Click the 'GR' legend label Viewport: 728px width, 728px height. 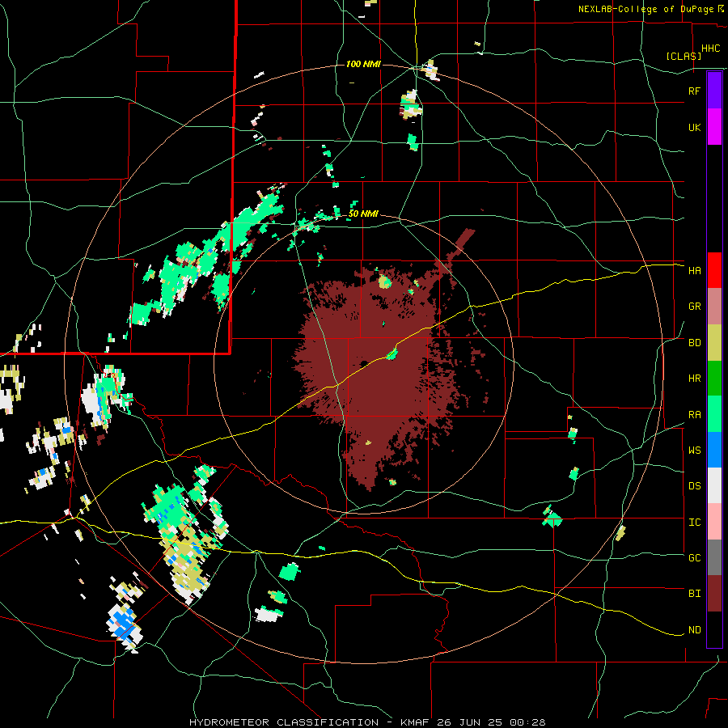pos(695,307)
